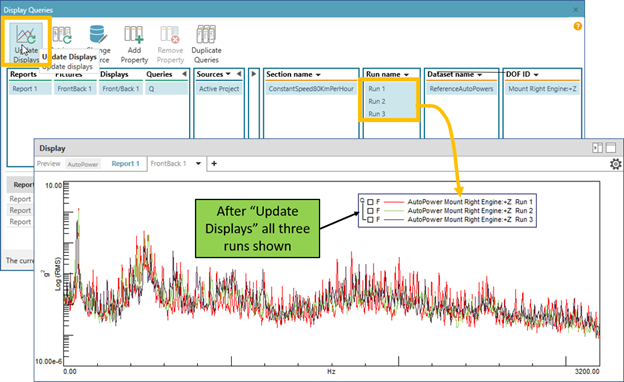The image size is (624, 382).
Task: Click the Duplicate Queries icon
Action: pyautogui.click(x=206, y=35)
